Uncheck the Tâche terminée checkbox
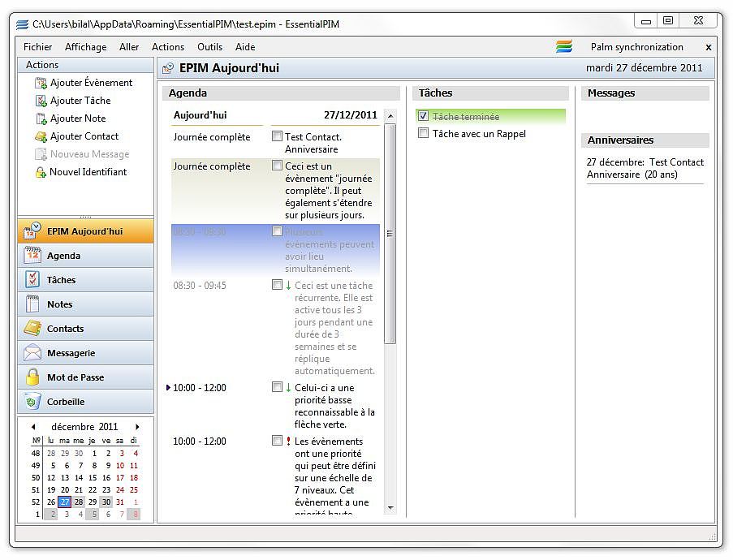Image resolution: width=733 pixels, height=560 pixels. coord(423,115)
